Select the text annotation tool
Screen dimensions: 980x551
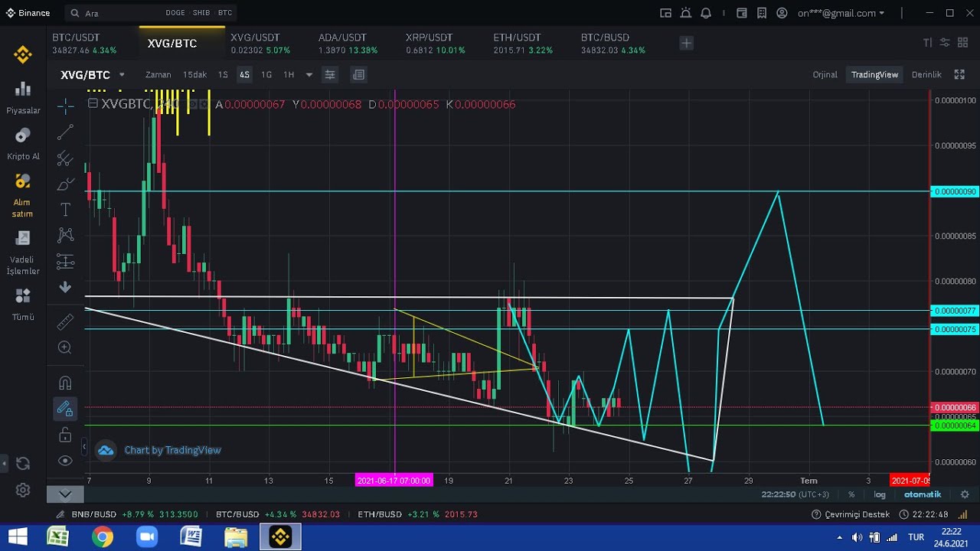point(65,210)
